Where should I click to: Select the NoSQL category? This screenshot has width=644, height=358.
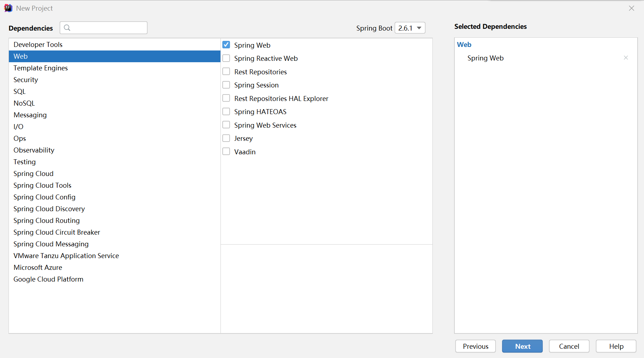(x=114, y=103)
